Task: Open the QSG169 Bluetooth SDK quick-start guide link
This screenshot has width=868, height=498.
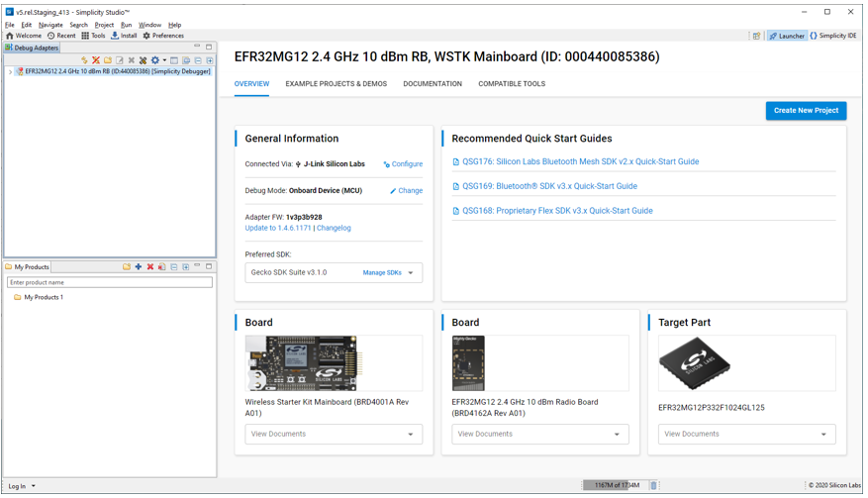Action: pos(549,186)
